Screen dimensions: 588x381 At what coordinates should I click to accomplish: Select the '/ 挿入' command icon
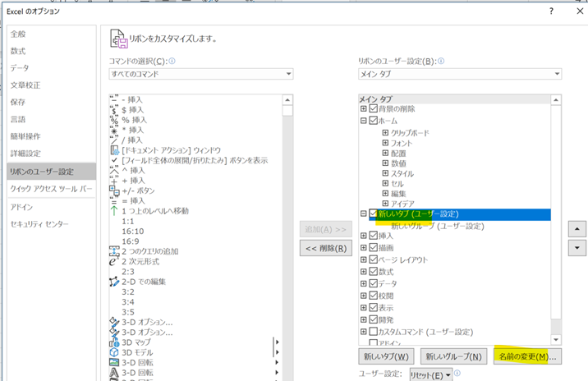point(114,140)
